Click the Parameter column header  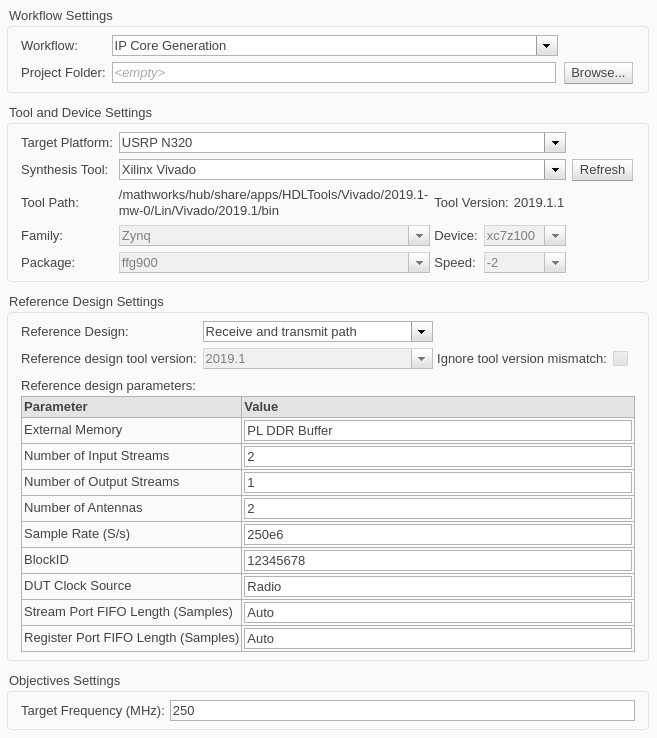point(131,407)
